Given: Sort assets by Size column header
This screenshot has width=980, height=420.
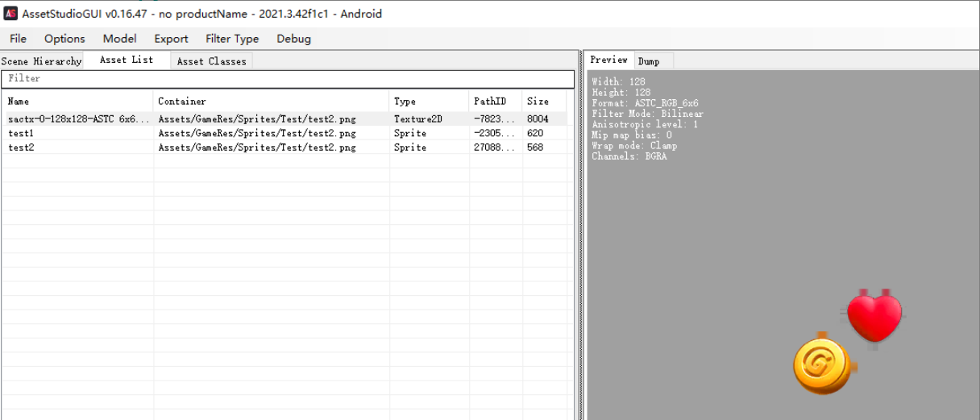Looking at the screenshot, I should point(544,102).
